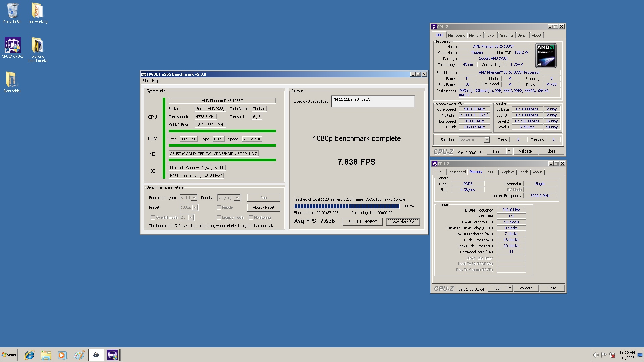Click the AMD Phenom II processor logo
The image size is (644, 362).
point(546,56)
